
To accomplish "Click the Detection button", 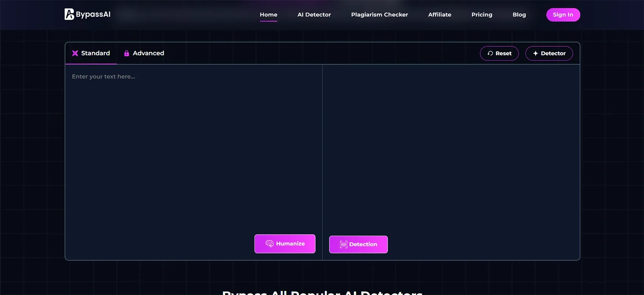I will point(358,245).
